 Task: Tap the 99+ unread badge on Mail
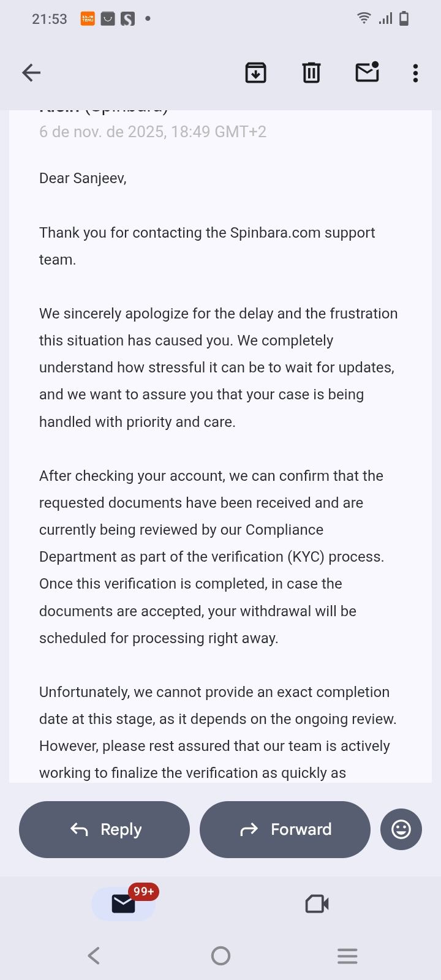(143, 891)
